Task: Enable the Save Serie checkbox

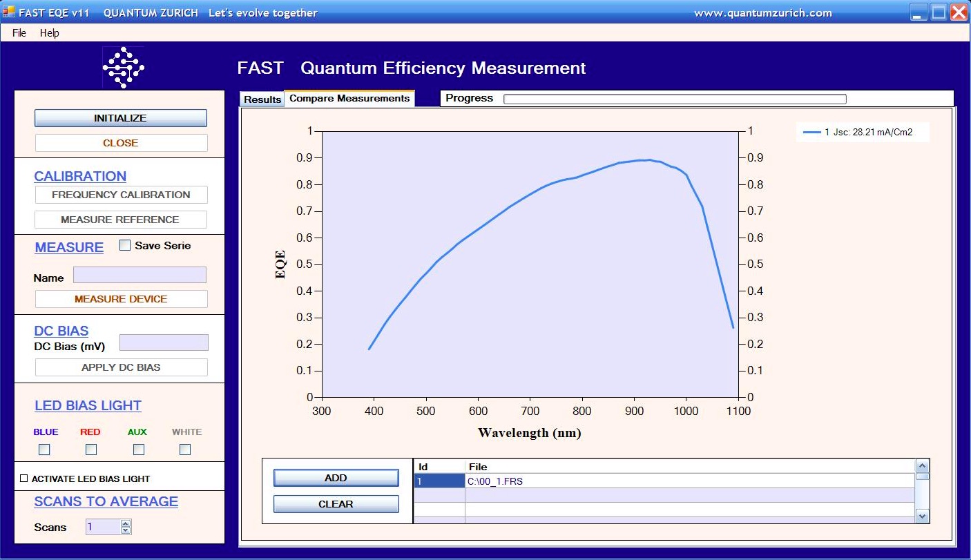Action: 125,244
